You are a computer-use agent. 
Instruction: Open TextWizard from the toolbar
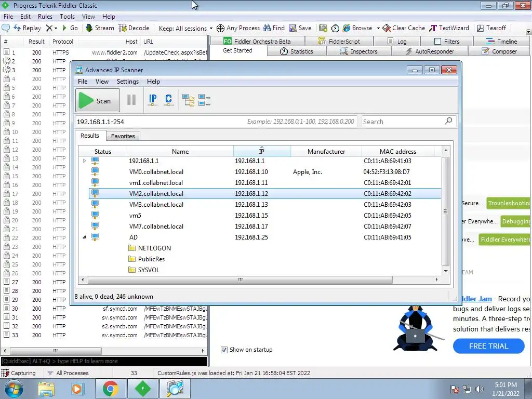pos(449,28)
